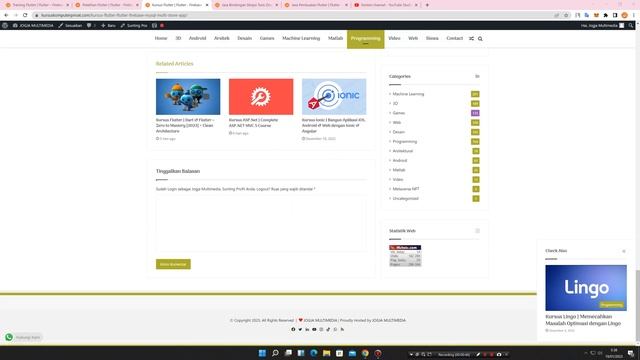
Task: Open the 3D menu item
Action: tap(178, 38)
